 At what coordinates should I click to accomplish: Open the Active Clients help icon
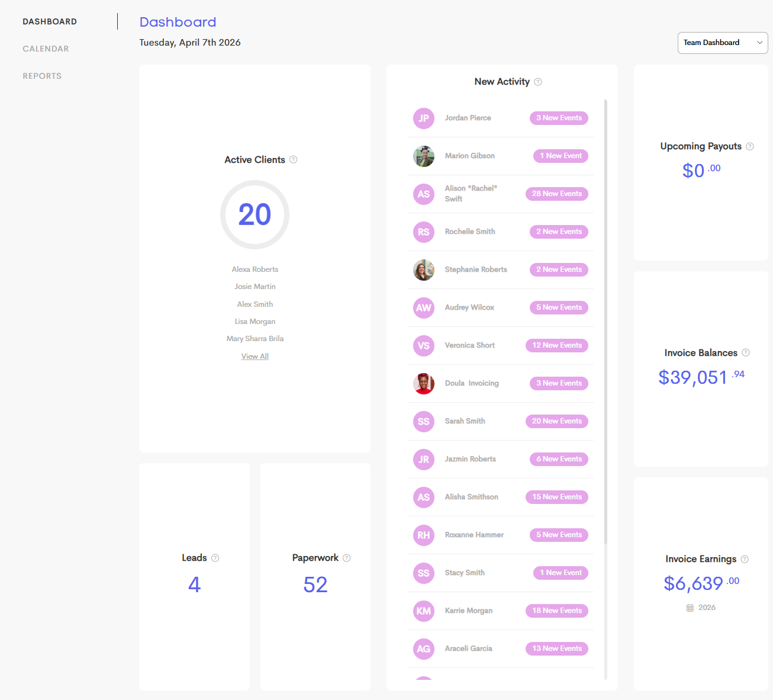[294, 159]
